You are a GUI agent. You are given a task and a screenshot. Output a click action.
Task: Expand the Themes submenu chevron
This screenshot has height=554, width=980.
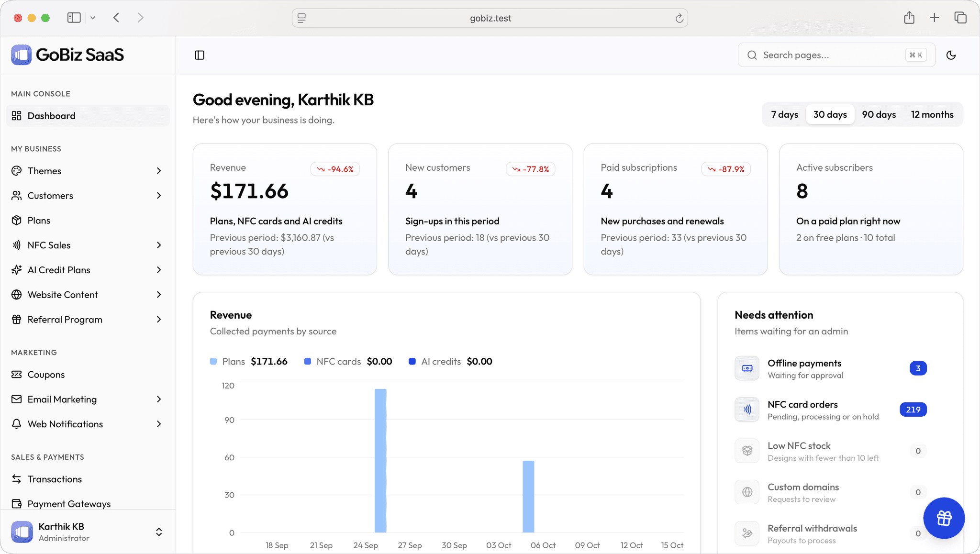159,171
